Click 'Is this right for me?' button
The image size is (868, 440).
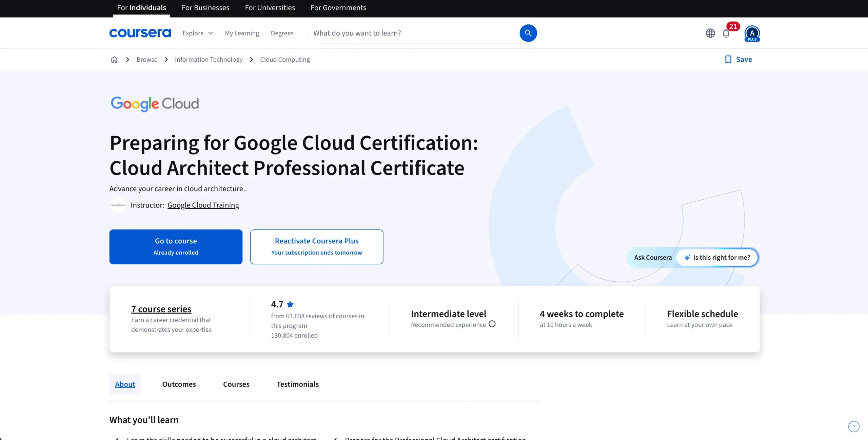click(x=717, y=258)
